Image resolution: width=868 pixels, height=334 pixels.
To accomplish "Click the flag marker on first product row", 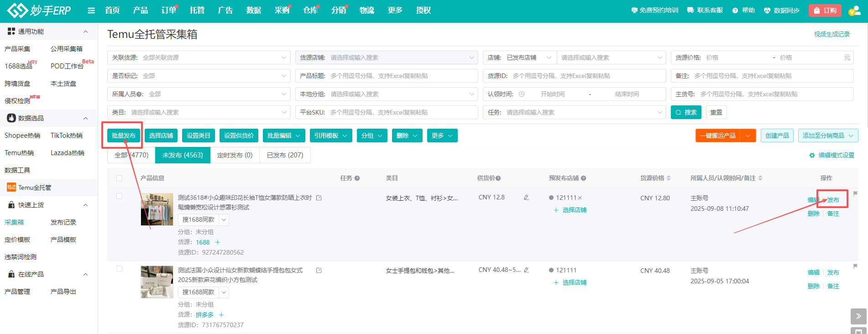I will pyautogui.click(x=855, y=194).
